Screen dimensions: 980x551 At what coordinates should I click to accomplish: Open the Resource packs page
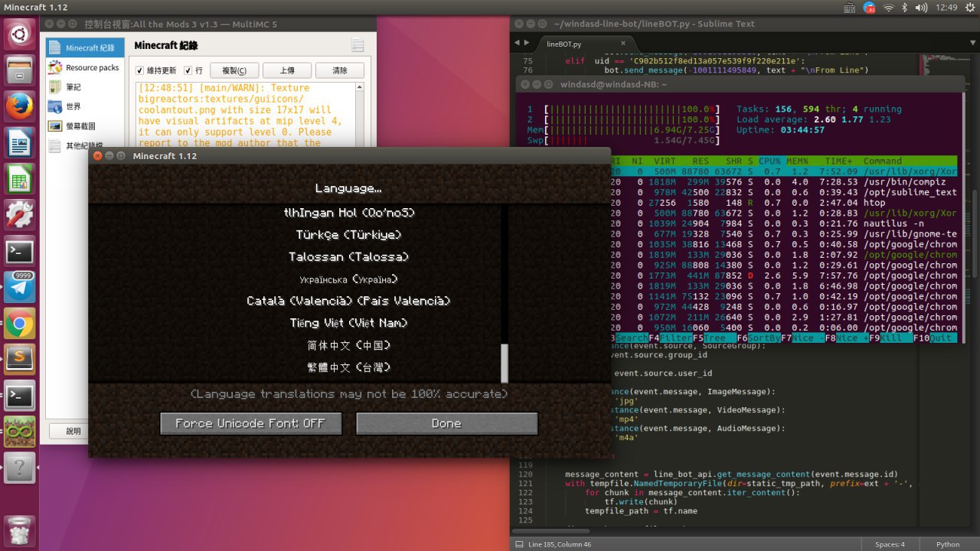[x=83, y=67]
